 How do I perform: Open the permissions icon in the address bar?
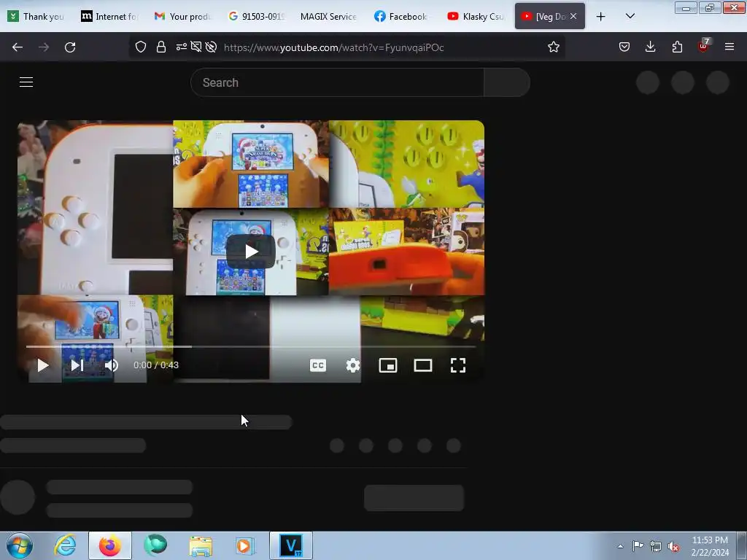coord(181,47)
